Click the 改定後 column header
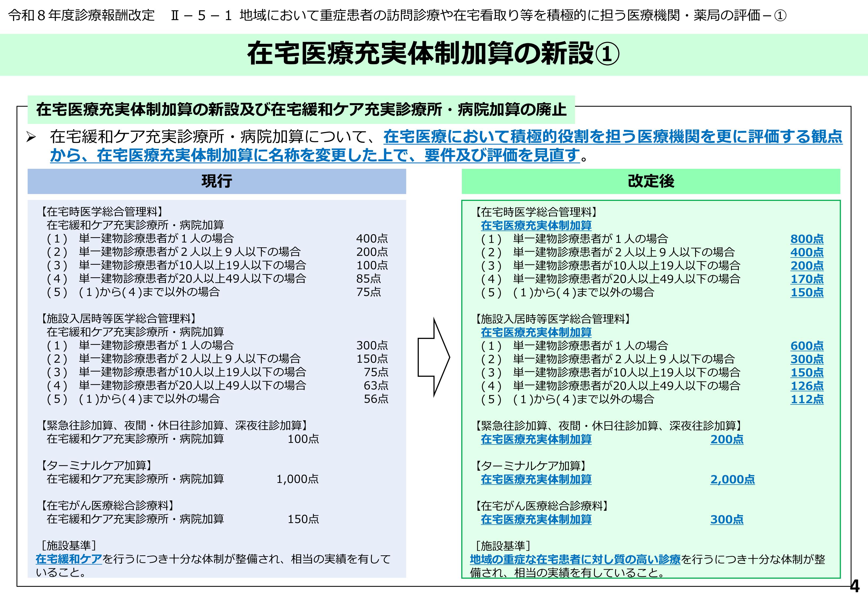Screen dimensions: 868x601 click(651, 182)
